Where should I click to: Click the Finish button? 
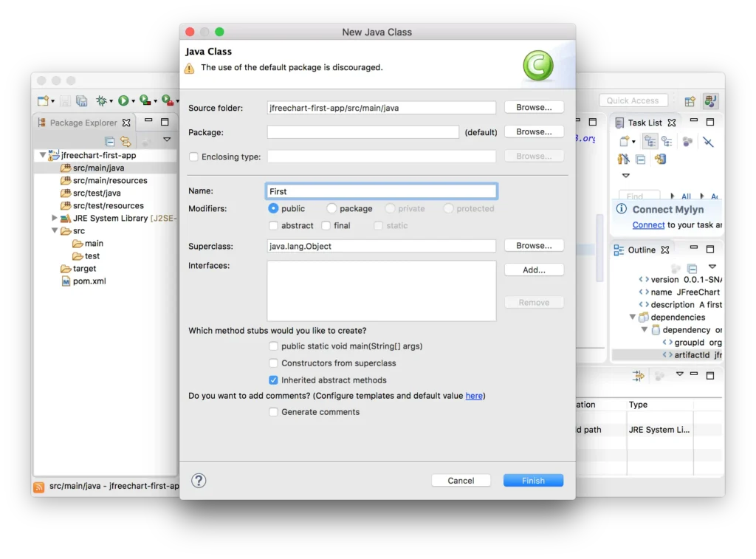[x=533, y=481]
